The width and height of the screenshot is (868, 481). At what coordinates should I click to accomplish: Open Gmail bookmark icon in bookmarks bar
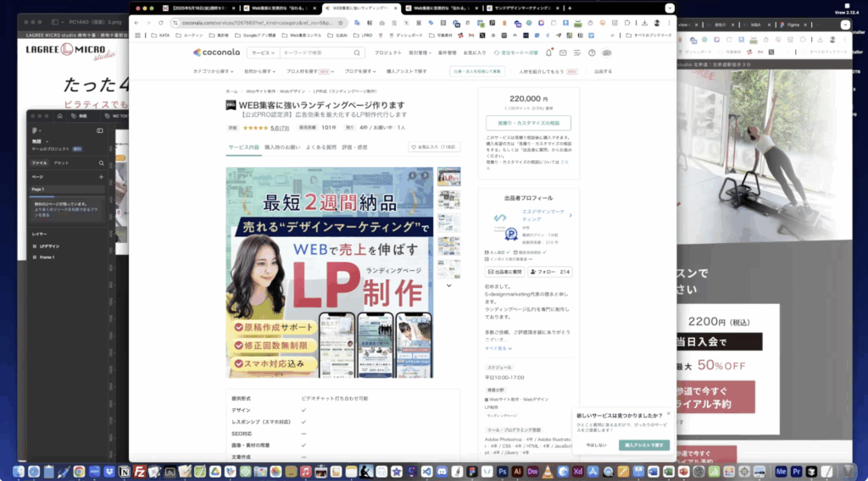tap(471, 36)
